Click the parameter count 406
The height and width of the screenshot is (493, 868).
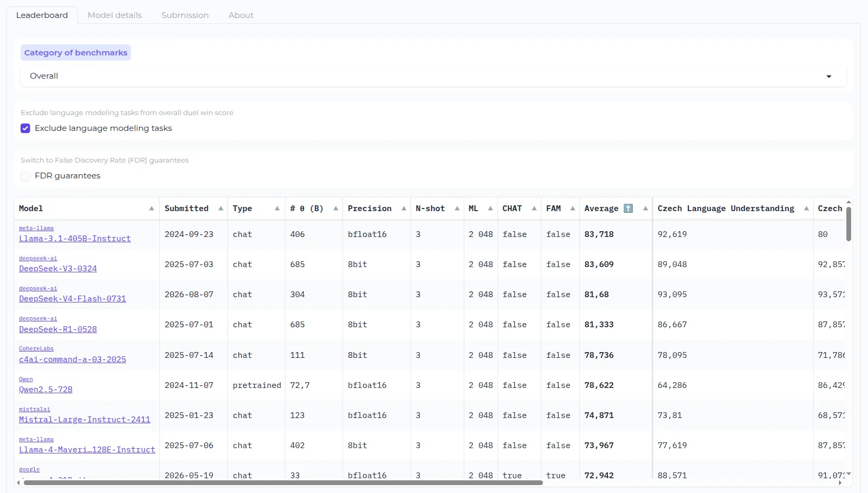click(298, 234)
